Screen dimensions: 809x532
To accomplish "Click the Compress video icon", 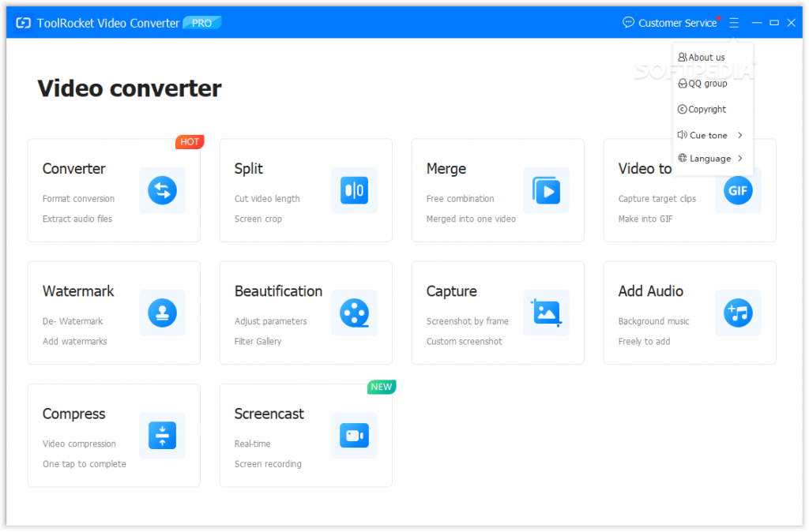I will [162, 435].
